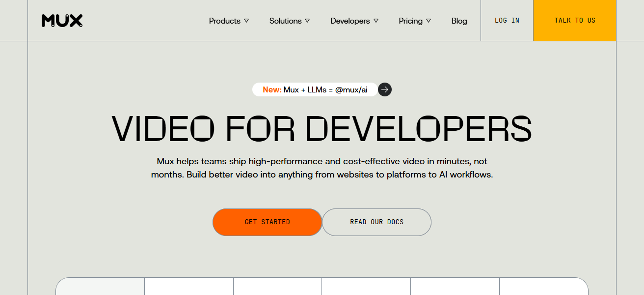Click the Mux logo
This screenshot has width=644, height=295.
(62, 21)
